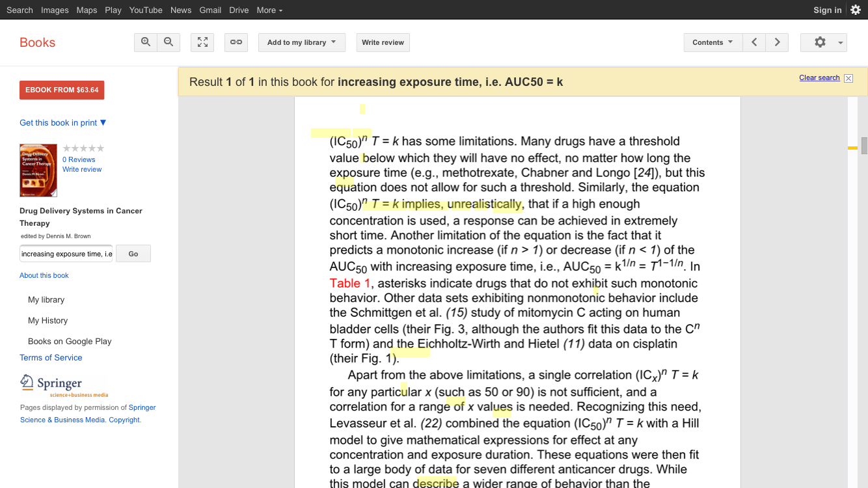This screenshot has width=868, height=488.
Task: Open Add to my library dropdown
Action: (x=302, y=42)
